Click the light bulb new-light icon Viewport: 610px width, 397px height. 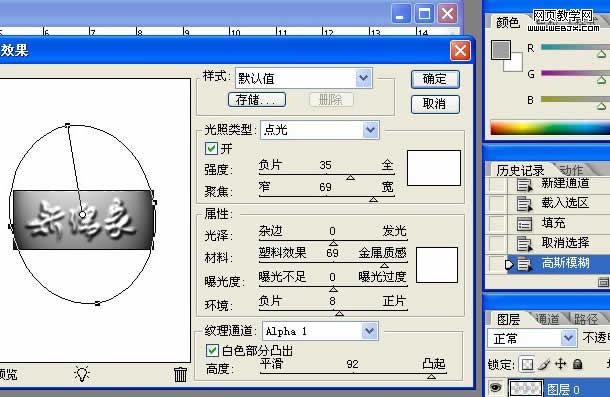[82, 374]
